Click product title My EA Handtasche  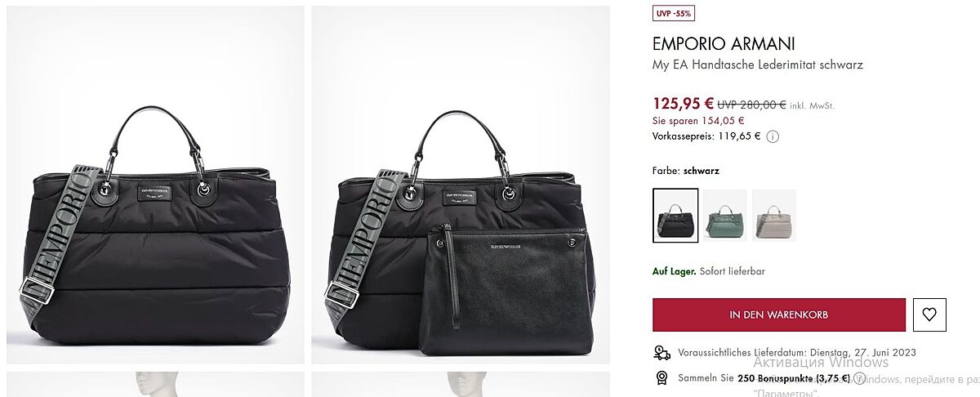[758, 65]
